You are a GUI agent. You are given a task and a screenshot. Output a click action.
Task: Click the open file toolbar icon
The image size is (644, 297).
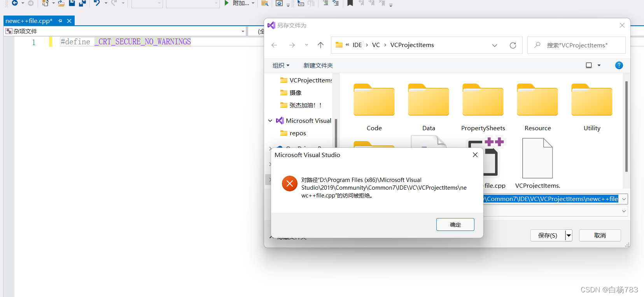point(61,3)
